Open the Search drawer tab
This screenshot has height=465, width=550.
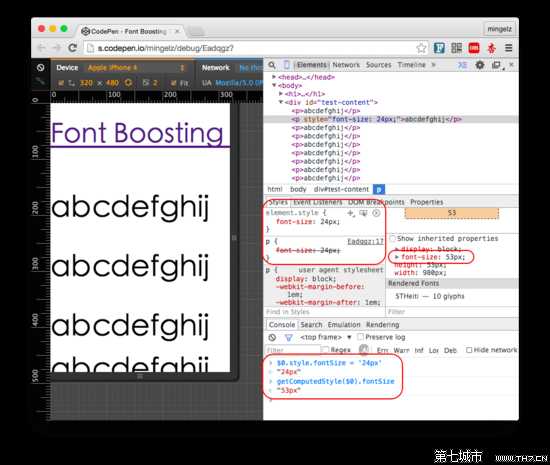(311, 325)
